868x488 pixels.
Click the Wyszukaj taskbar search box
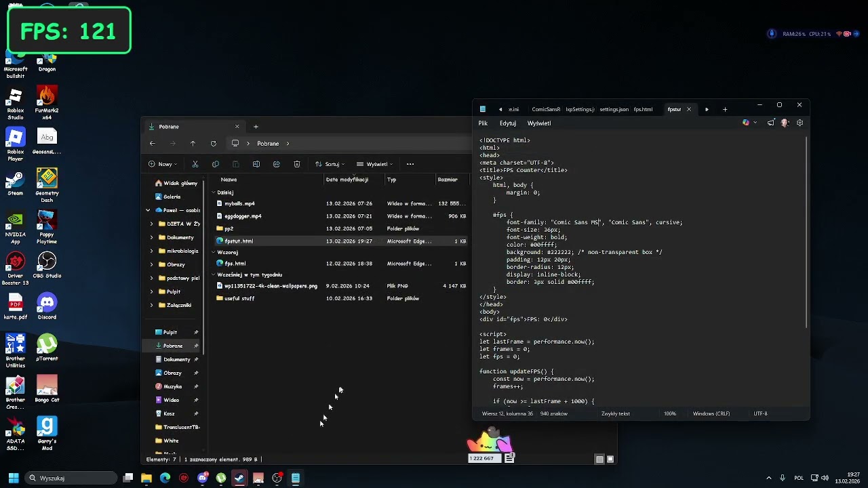[71, 479]
